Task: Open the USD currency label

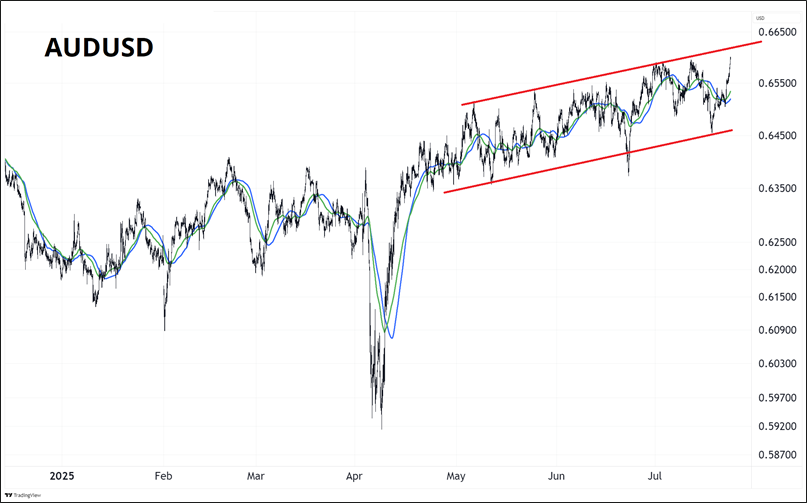Action: [x=760, y=19]
